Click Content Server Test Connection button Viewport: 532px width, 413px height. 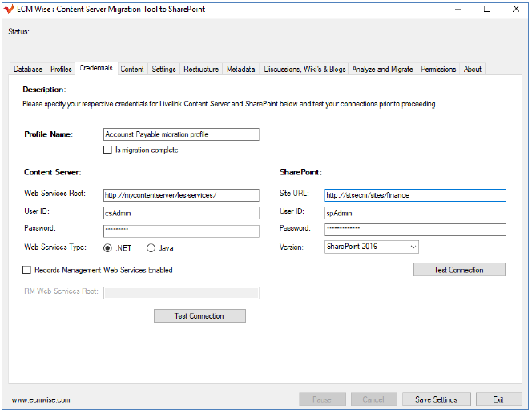199,316
